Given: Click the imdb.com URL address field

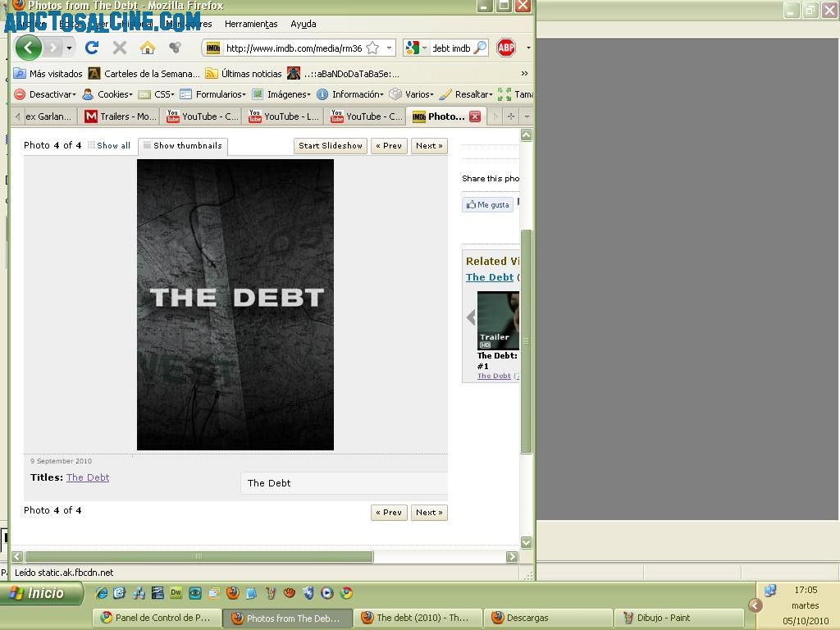Looking at the screenshot, I should point(294,48).
